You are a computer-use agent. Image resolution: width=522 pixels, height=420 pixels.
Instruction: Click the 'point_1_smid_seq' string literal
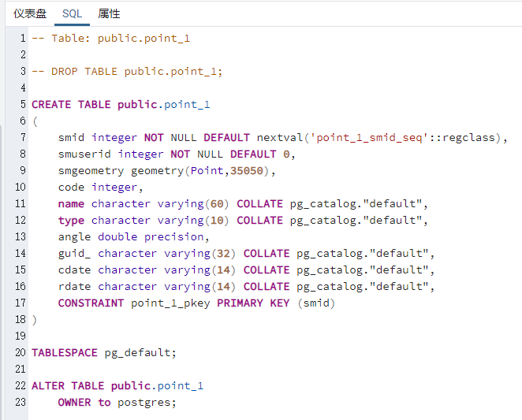click(x=369, y=137)
